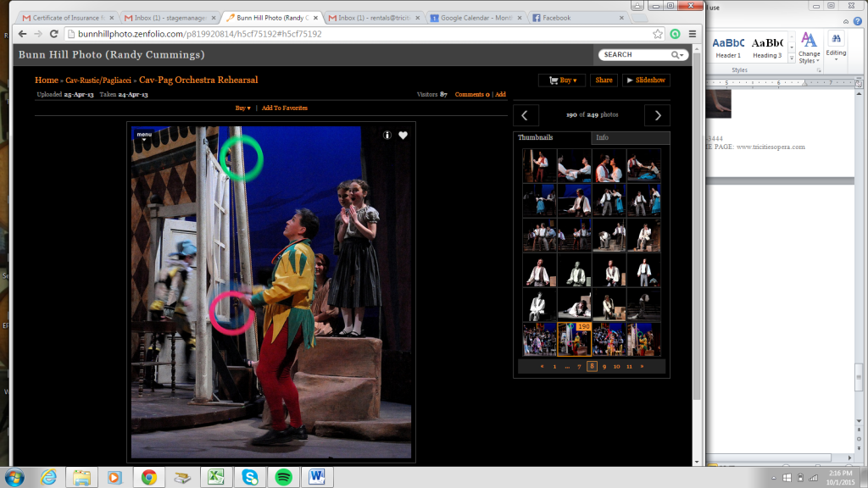Image resolution: width=868 pixels, height=488 pixels.
Task: Expand the Buy dropdown with cart icon
Action: (562, 80)
